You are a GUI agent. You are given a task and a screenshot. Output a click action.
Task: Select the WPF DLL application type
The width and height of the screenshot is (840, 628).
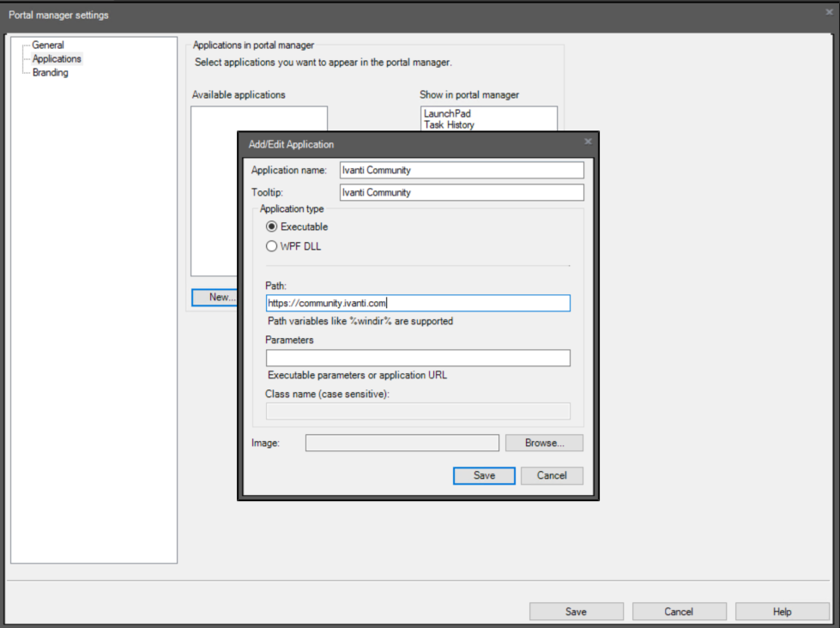[x=272, y=245]
